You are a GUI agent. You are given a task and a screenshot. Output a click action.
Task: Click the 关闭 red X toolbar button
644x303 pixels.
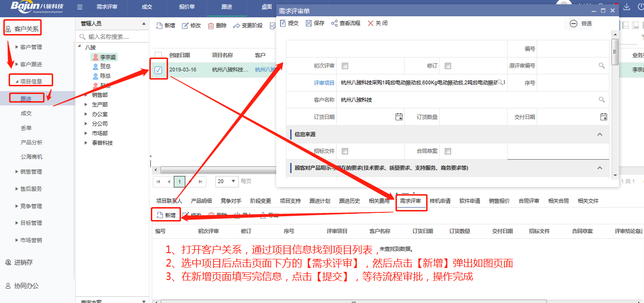[370, 23]
